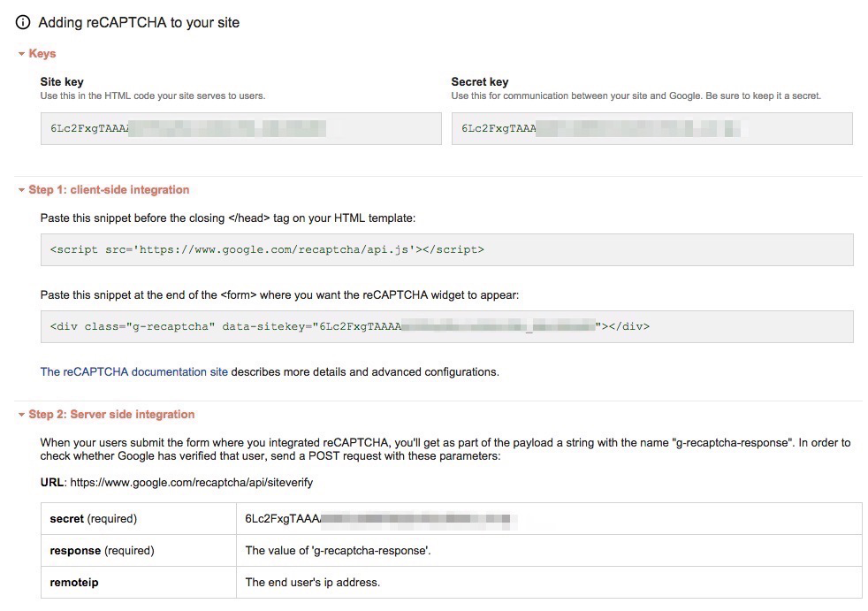Screen dimensions: 868x611
Task: Click the Site key label
Action: tap(62, 81)
